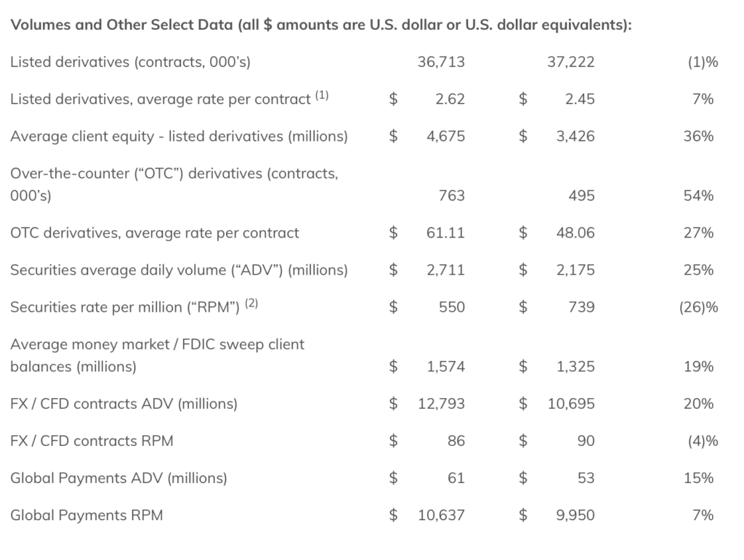Viewport: 744px width, 560px height.
Task: Click the Global Payments RPM row label
Action: pos(86,515)
